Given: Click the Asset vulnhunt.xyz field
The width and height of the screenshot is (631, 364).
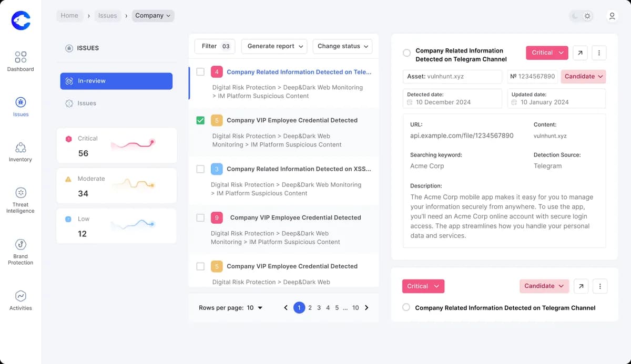Looking at the screenshot, I should pos(452,76).
